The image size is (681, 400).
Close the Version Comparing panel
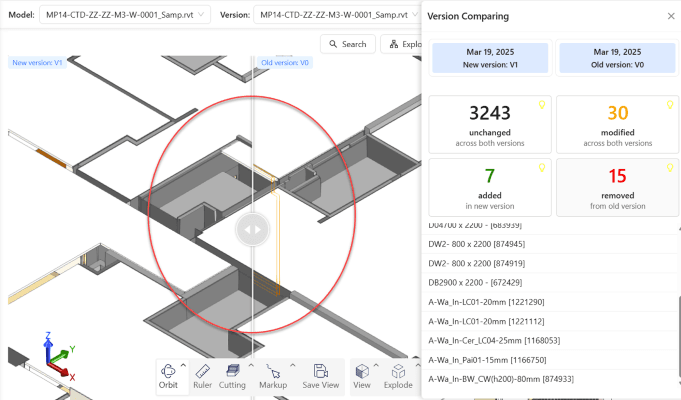click(671, 16)
